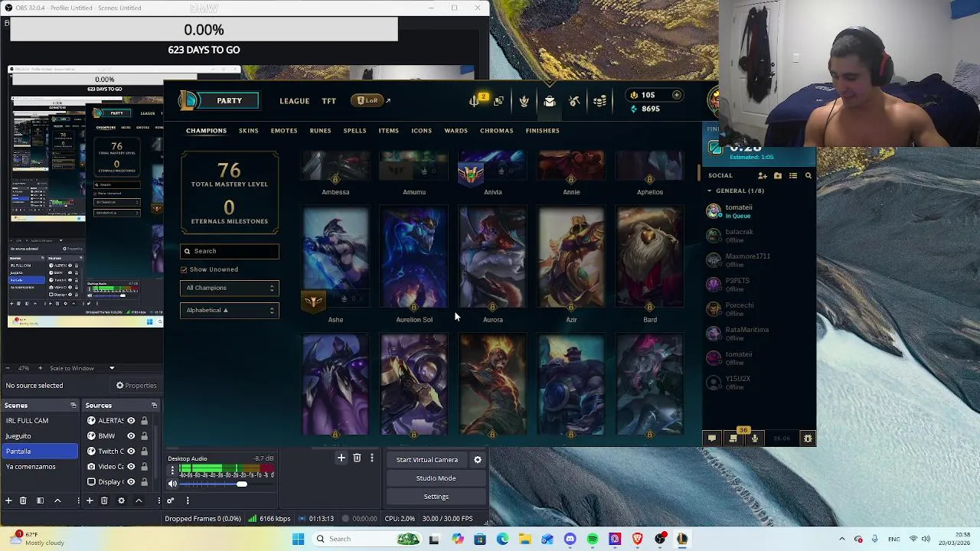Move selected source up with chevron

click(x=139, y=500)
